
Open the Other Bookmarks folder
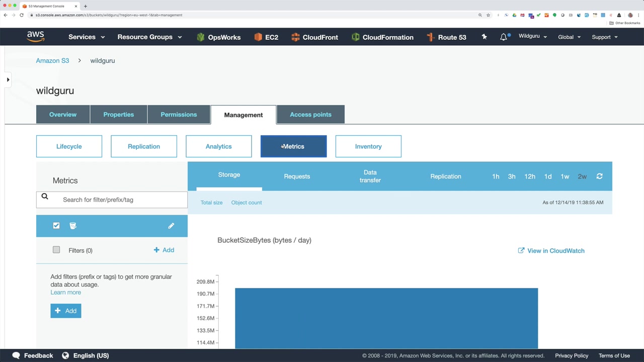(x=625, y=23)
